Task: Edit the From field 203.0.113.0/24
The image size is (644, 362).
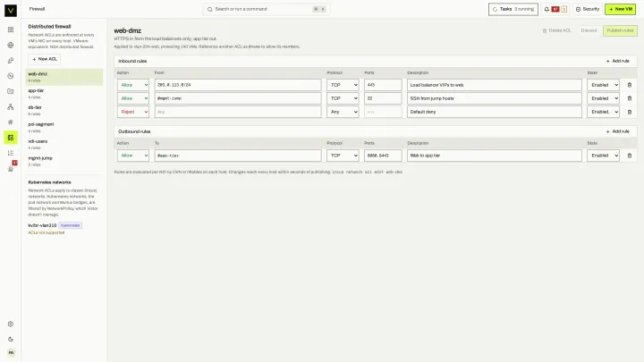Action: point(238,85)
